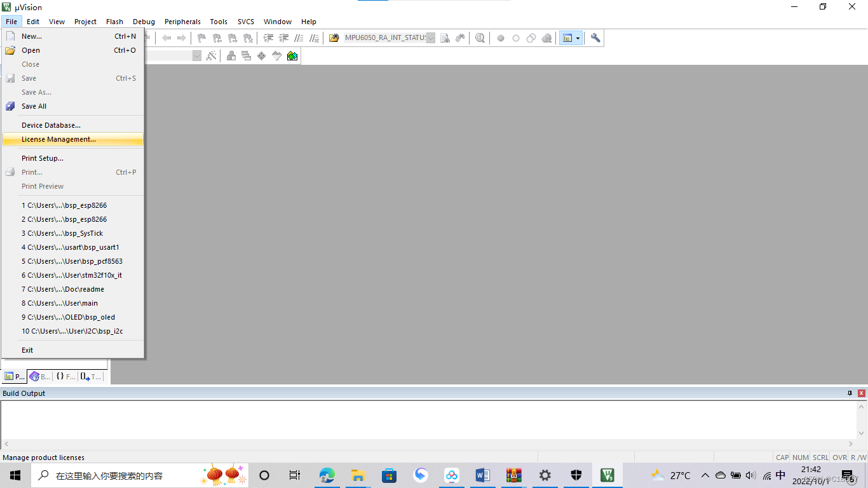Open recent file 8 User\main
This screenshot has width=868, height=488.
click(x=73, y=303)
